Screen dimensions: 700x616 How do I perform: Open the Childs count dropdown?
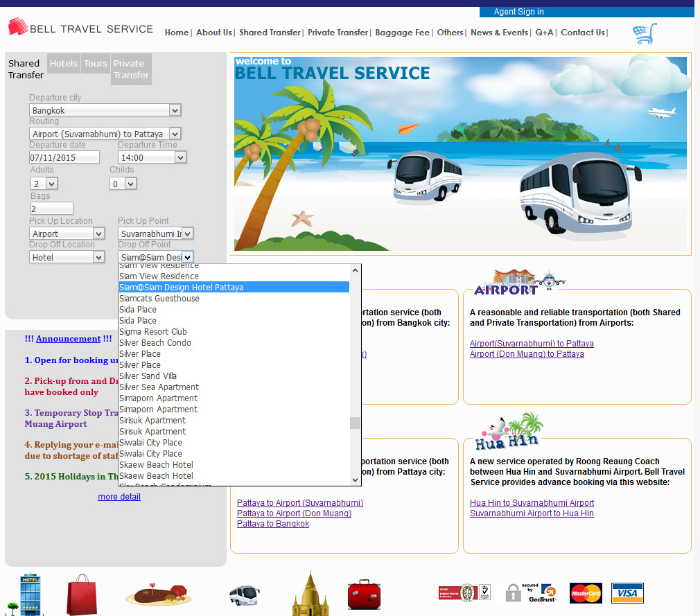pos(123,184)
